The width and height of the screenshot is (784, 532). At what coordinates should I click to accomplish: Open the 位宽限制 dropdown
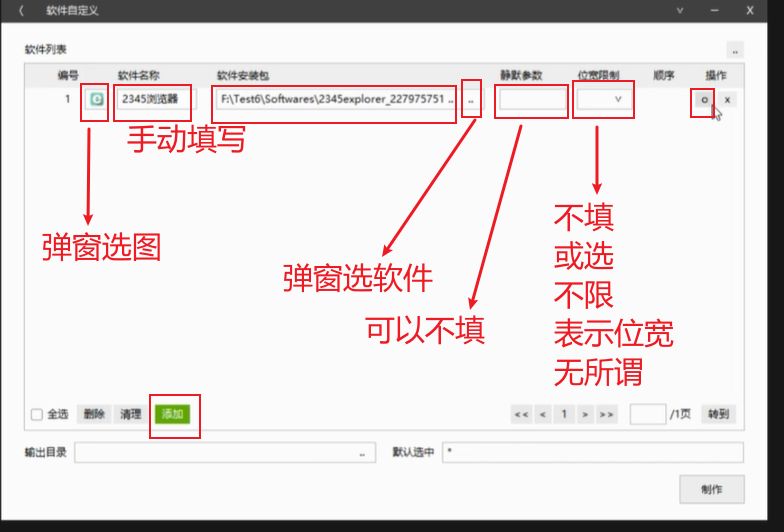pos(605,100)
